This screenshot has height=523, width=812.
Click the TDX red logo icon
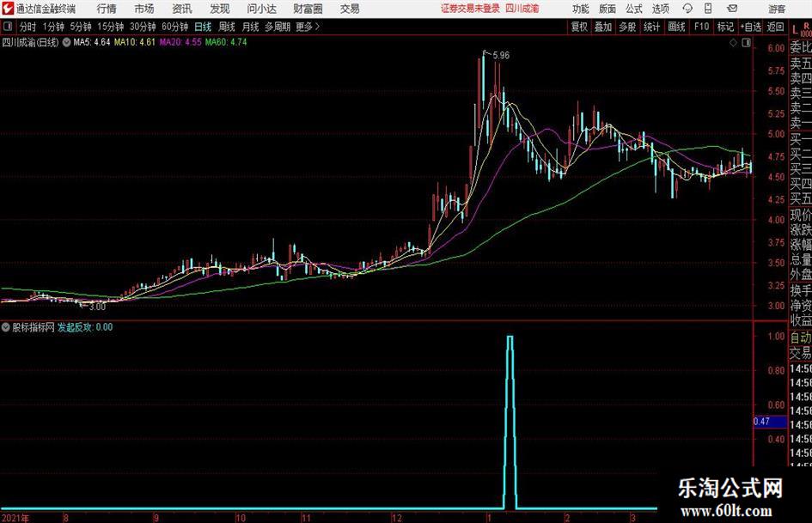coord(7,9)
